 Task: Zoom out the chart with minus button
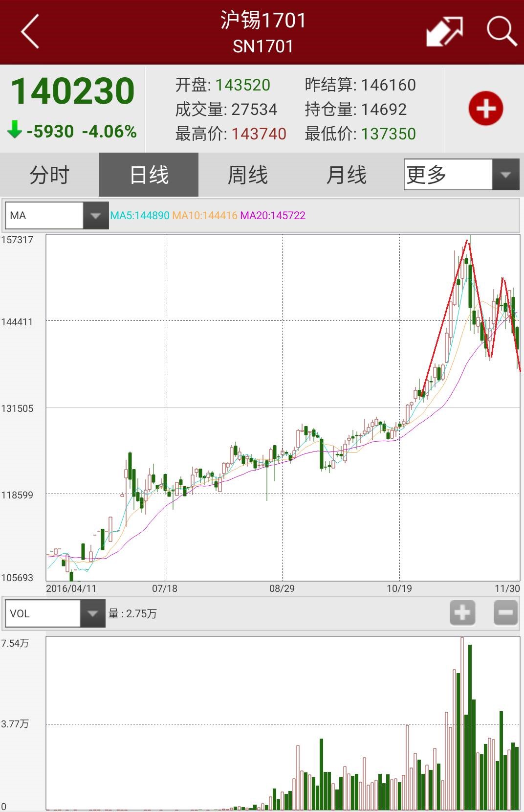point(505,613)
